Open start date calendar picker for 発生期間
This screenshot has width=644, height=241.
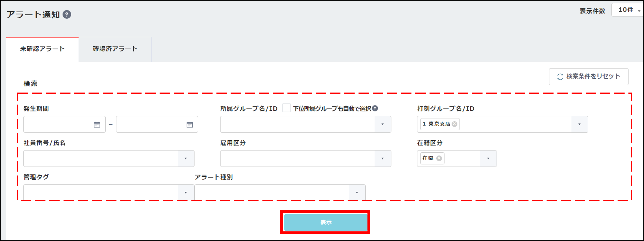[97, 124]
